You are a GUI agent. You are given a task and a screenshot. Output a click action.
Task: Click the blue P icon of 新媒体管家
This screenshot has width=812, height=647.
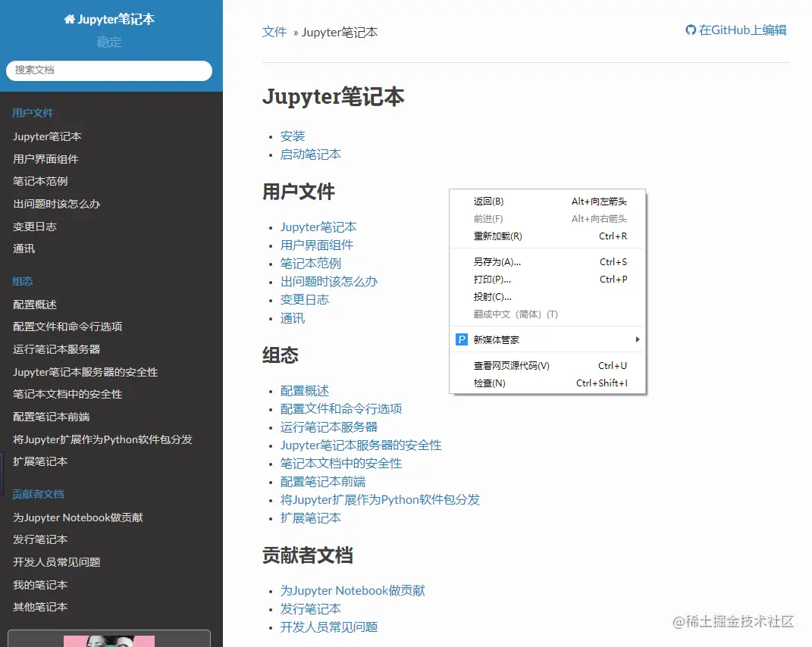(x=462, y=339)
